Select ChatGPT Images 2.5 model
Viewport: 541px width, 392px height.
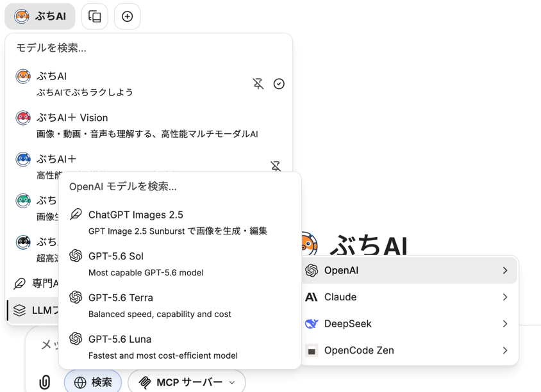click(179, 222)
